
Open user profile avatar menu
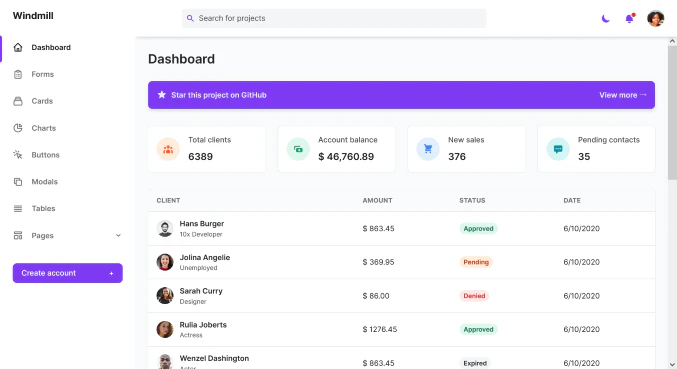(x=655, y=19)
